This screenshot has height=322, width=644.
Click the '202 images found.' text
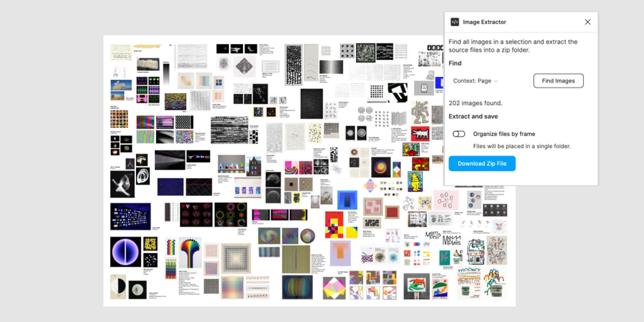tap(475, 103)
